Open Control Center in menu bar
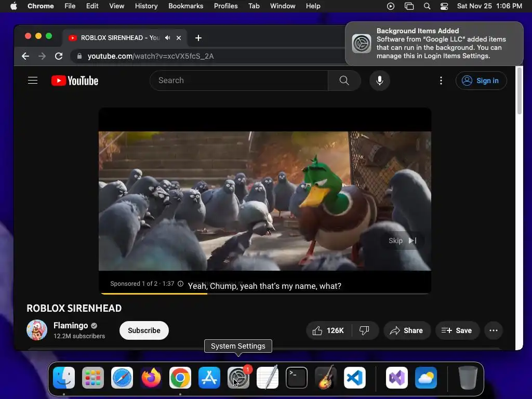The height and width of the screenshot is (399, 532). [444, 6]
